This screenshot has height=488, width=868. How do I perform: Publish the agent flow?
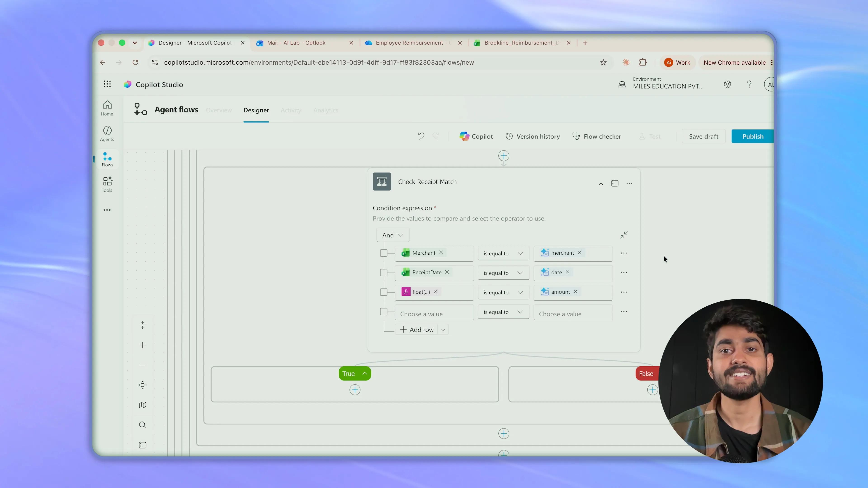(752, 136)
